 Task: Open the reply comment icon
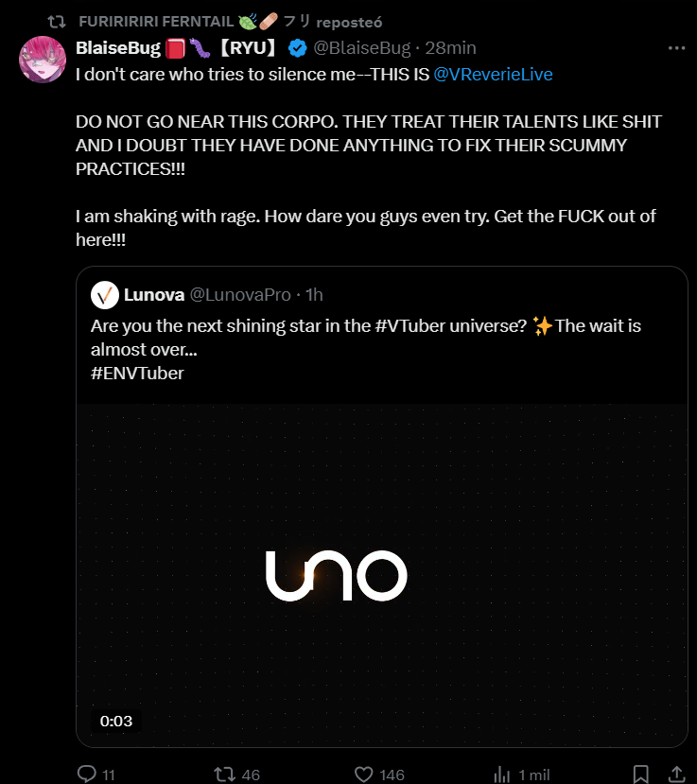click(86, 774)
